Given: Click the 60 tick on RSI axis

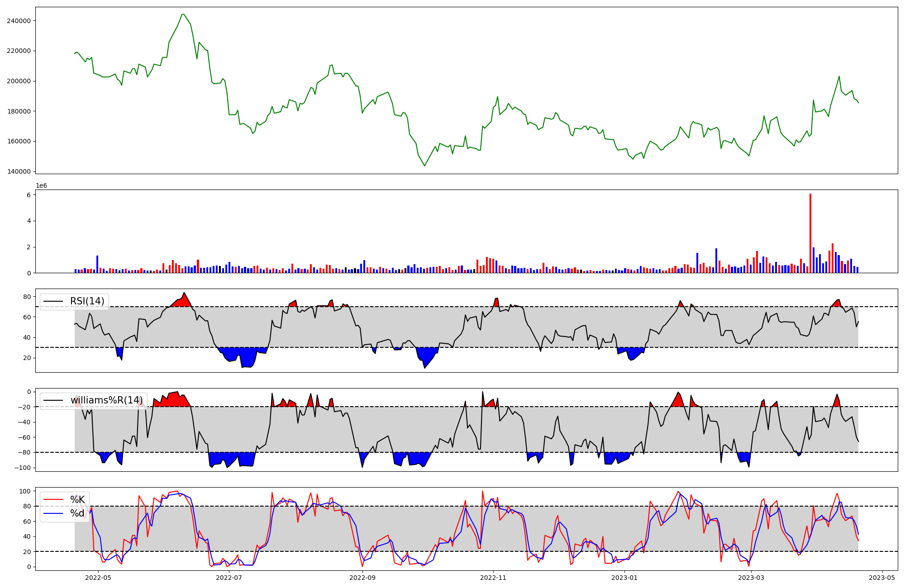Looking at the screenshot, I should [x=27, y=317].
